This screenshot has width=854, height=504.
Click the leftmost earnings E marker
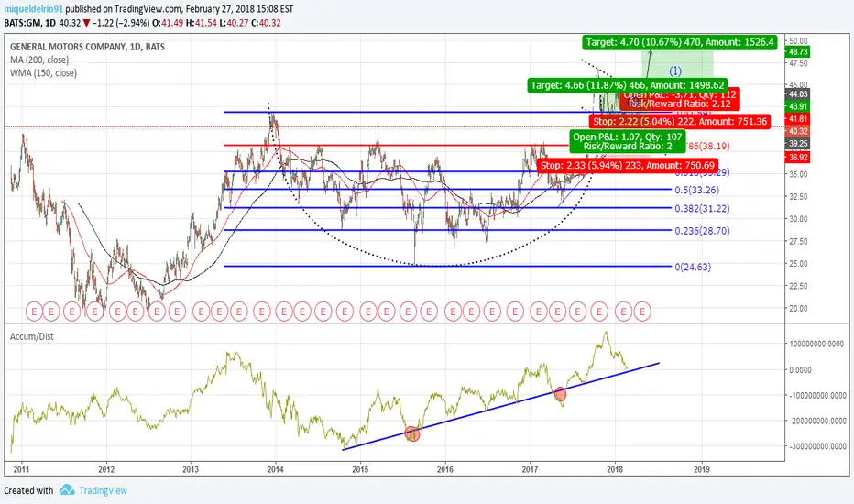[34, 312]
